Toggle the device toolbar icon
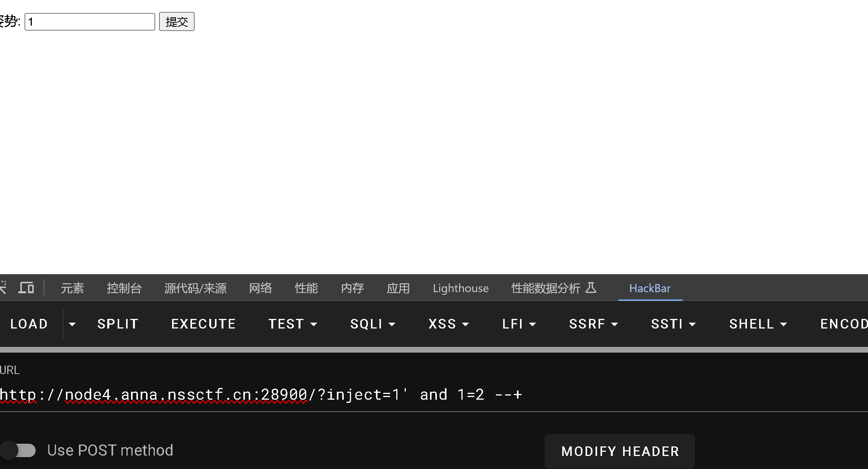This screenshot has height=469, width=868. pos(26,288)
